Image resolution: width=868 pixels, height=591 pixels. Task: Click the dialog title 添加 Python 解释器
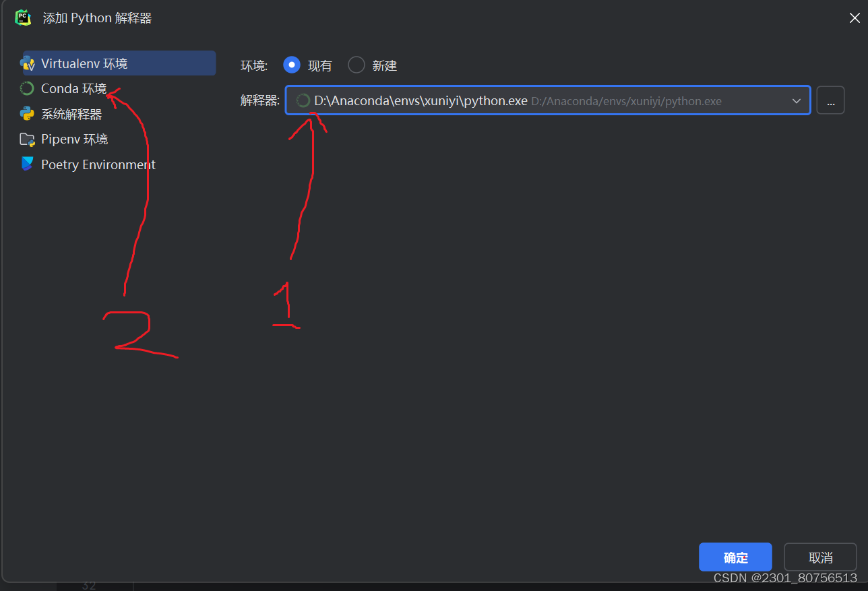98,18
